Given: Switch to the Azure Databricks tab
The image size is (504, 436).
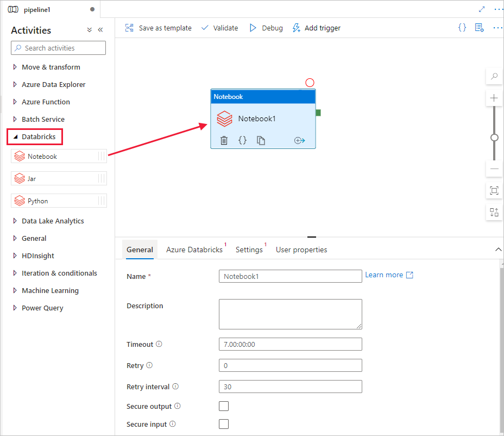Looking at the screenshot, I should coord(194,250).
